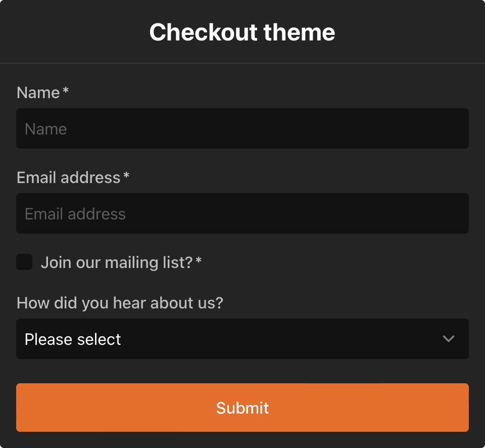Click the Checkout theme title
Screen dimensions: 485x448
[242, 32]
